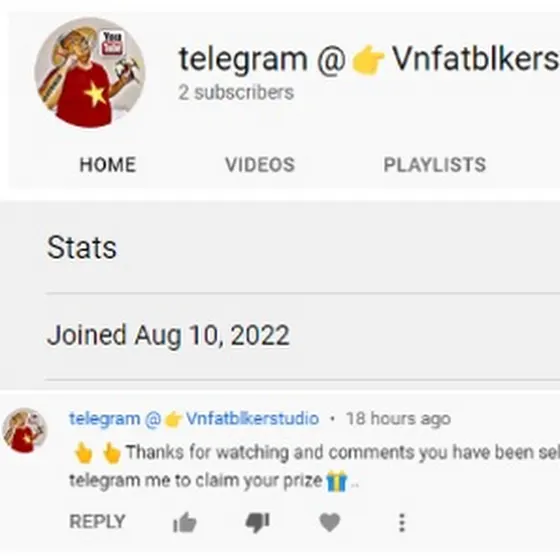
Task: Click the REPLY button under the comment
Action: [97, 521]
